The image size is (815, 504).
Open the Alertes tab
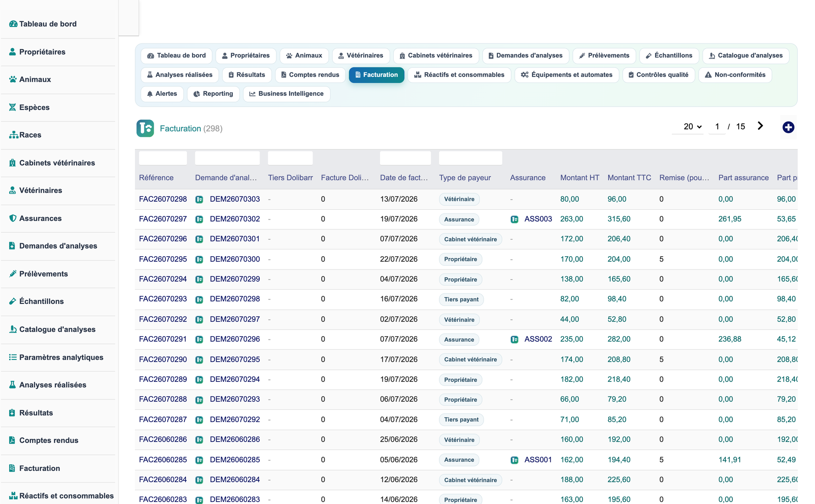pos(162,94)
